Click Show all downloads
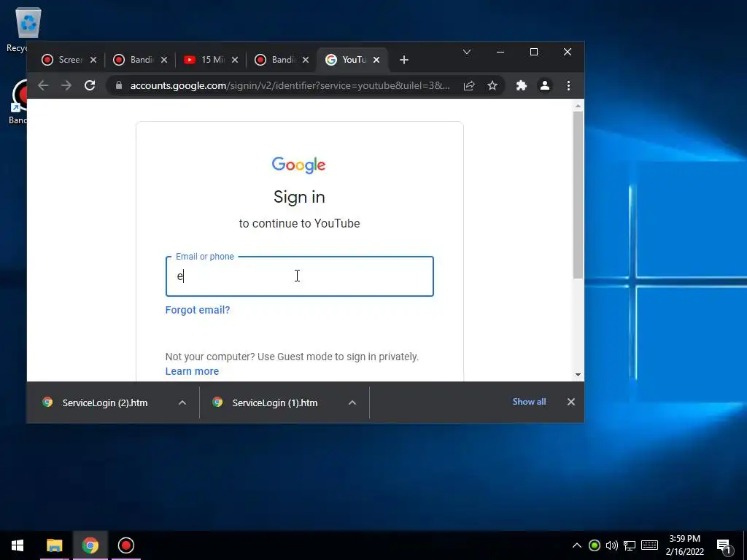Screen dimensions: 747x560 tap(530, 402)
